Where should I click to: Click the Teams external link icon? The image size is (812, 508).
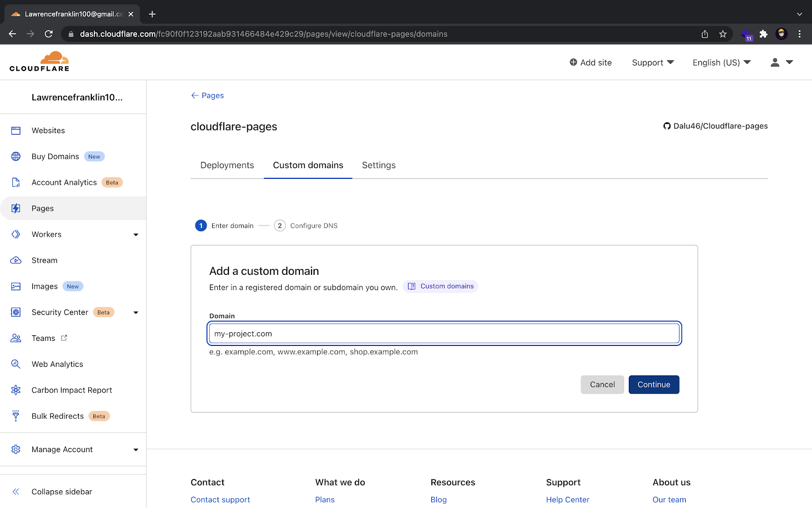pyautogui.click(x=64, y=338)
